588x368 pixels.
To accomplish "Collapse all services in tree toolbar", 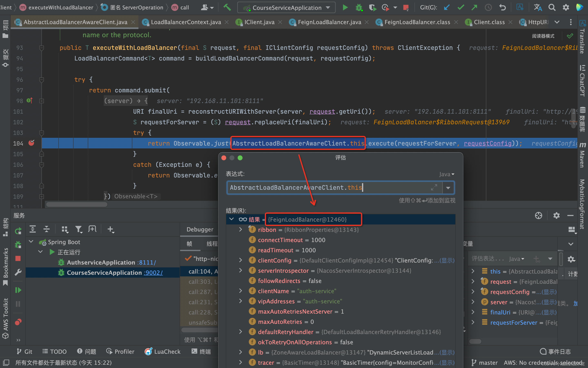I will (46, 229).
